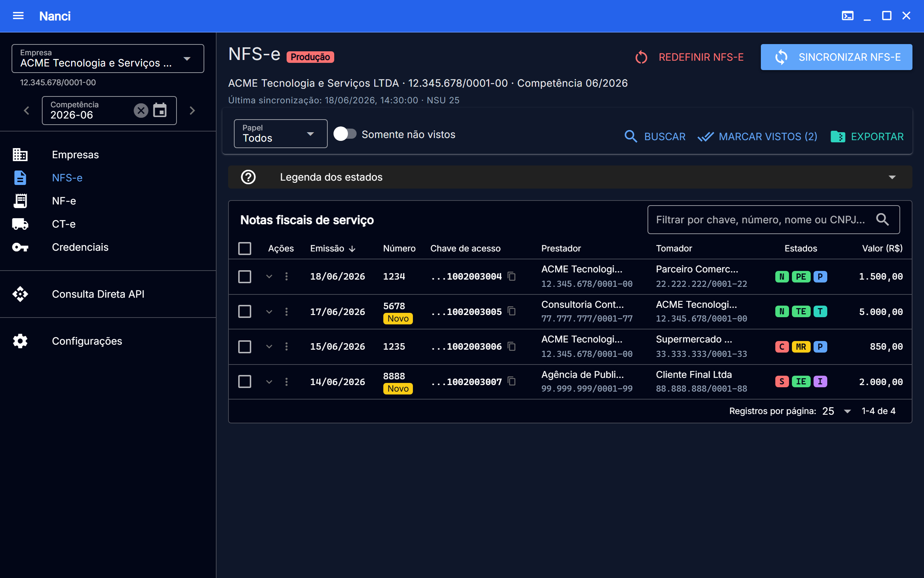The image size is (924, 578).
Task: Copy access key ending 1002003007
Action: (512, 381)
